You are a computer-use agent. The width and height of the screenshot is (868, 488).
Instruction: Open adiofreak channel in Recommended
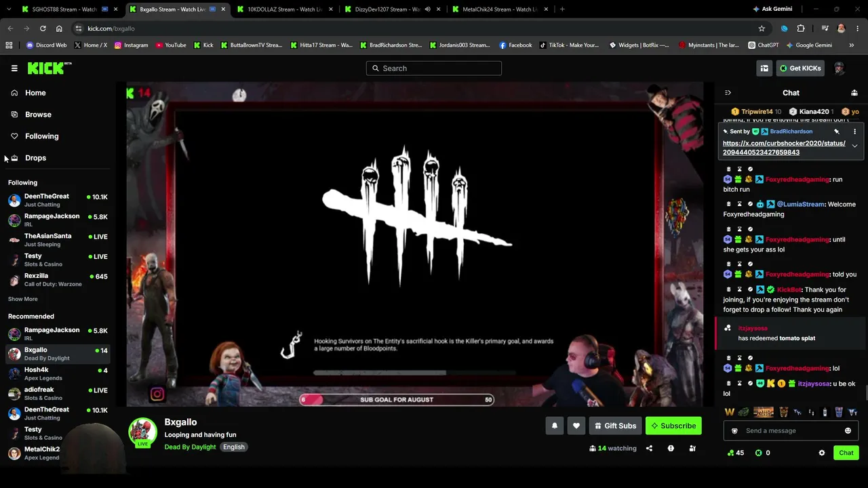58,394
